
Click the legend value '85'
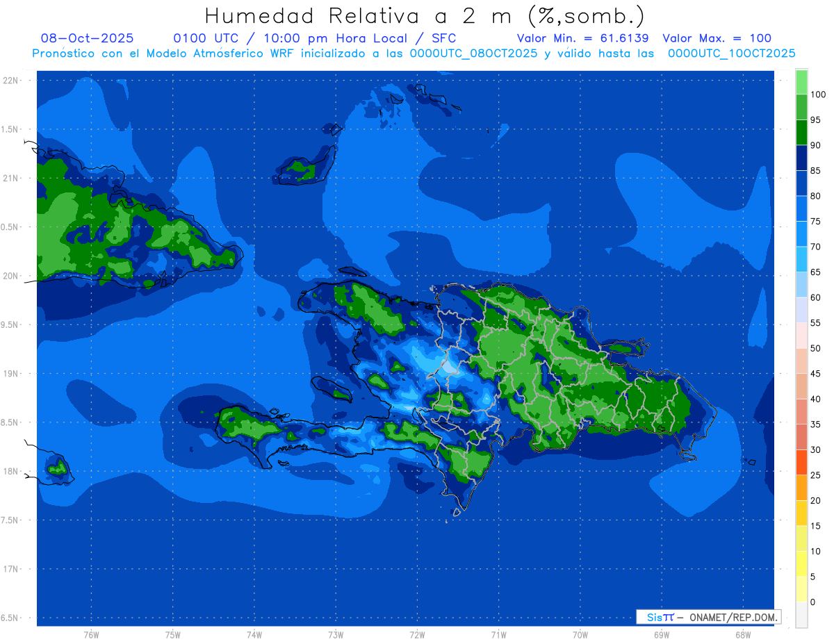[x=815, y=171]
